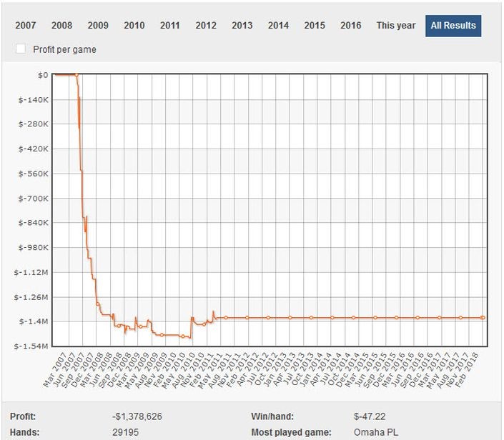Select the All Results button
This screenshot has height=440, width=504.
(x=453, y=26)
